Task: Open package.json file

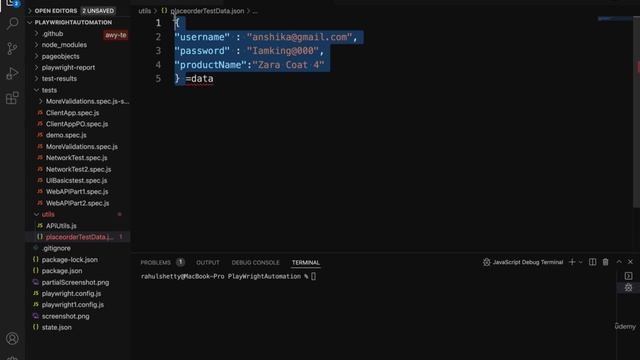Action: pos(62,271)
